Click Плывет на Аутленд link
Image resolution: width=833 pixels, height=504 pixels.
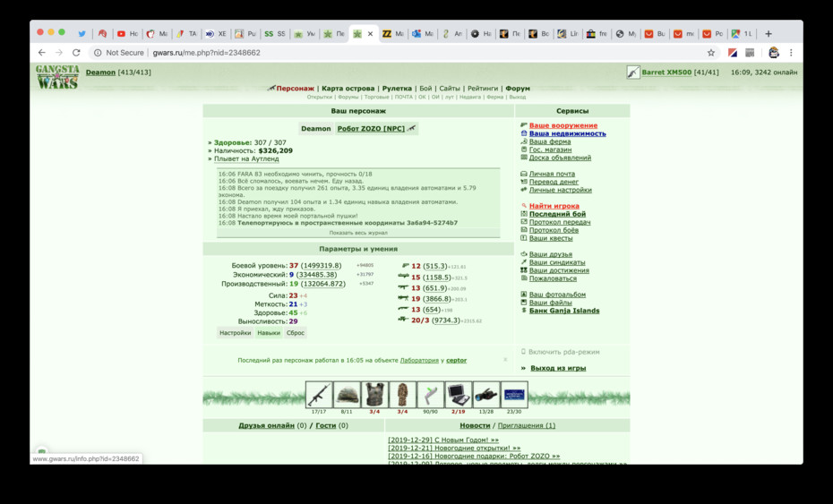[246, 158]
